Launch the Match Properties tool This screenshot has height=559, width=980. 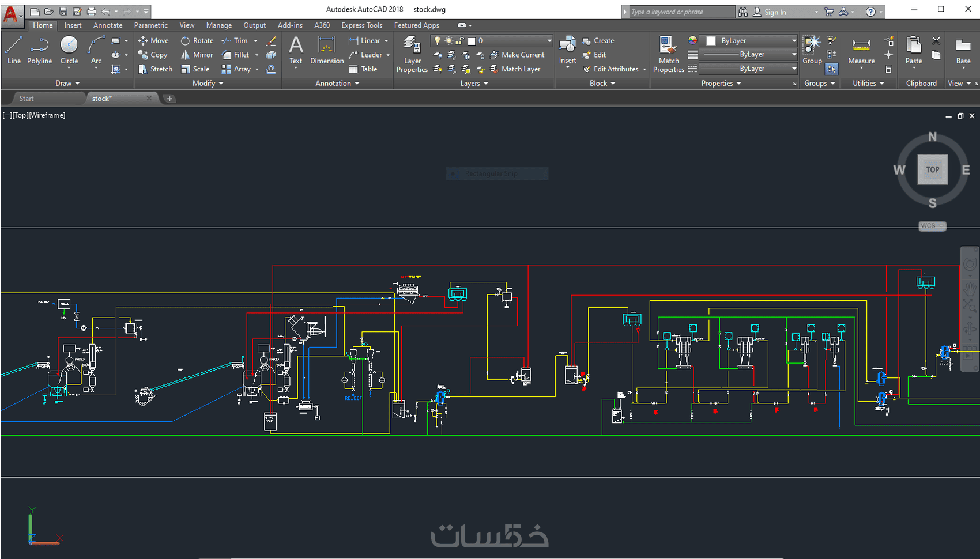(669, 54)
